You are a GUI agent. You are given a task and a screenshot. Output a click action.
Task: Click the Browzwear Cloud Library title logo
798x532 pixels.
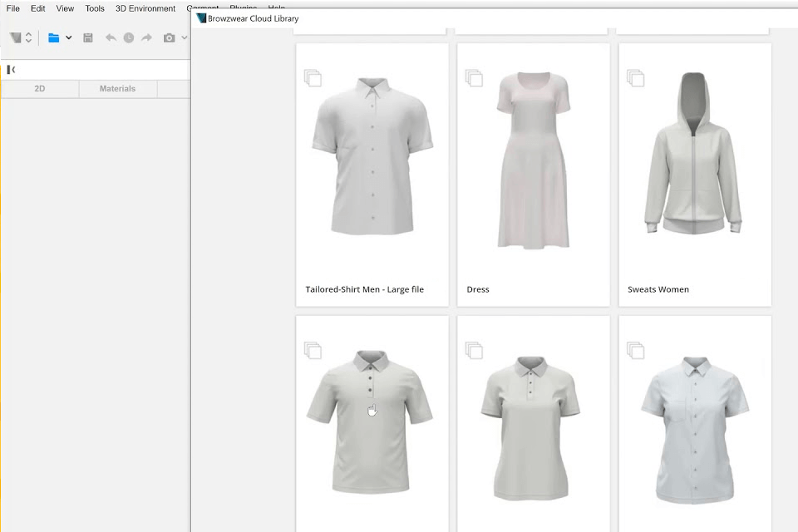click(x=201, y=18)
